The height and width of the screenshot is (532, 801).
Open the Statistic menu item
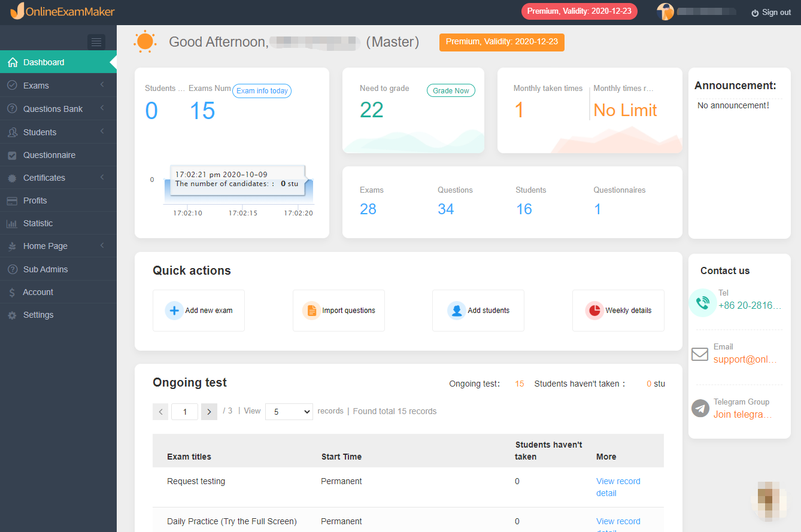[58, 223]
